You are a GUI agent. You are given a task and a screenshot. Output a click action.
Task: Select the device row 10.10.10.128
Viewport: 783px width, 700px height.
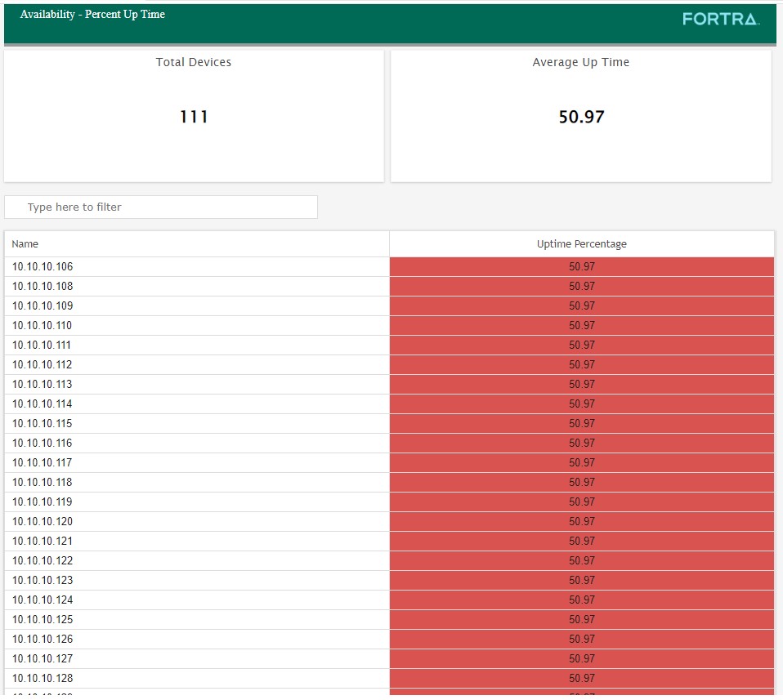[x=390, y=679]
